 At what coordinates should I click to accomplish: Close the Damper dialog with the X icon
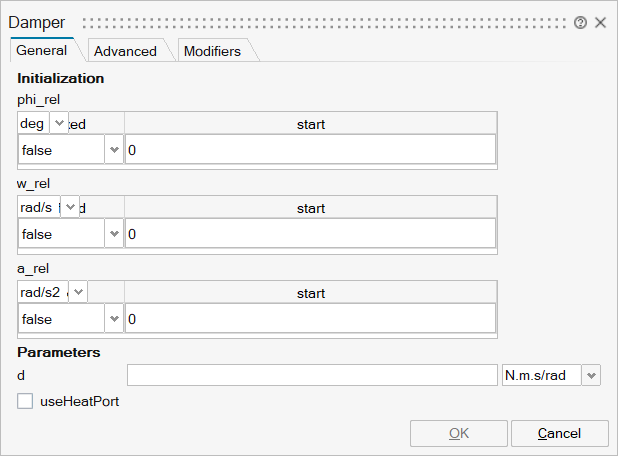click(x=600, y=22)
